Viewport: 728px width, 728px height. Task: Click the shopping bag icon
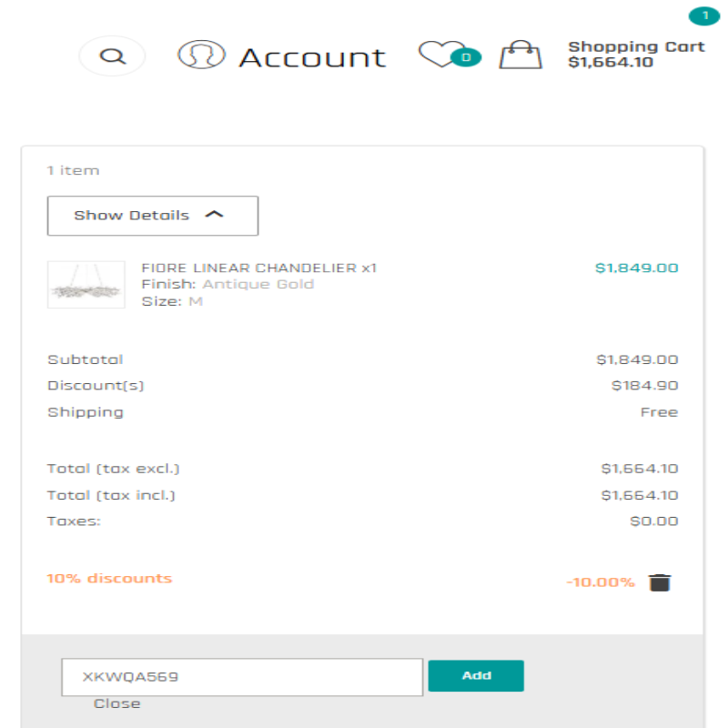click(x=521, y=55)
